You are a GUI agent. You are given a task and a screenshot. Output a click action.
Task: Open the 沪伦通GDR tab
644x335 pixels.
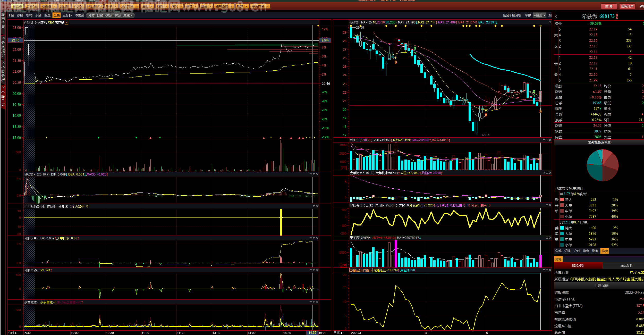point(95,6)
